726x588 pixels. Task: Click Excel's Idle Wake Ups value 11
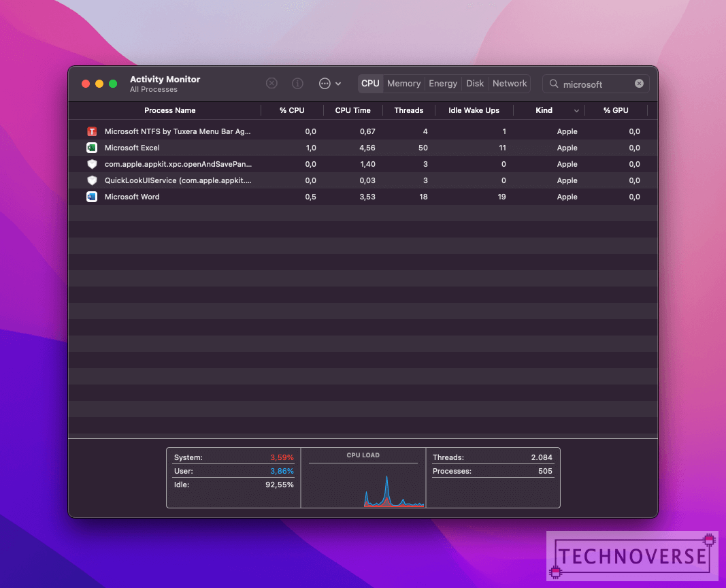click(502, 148)
